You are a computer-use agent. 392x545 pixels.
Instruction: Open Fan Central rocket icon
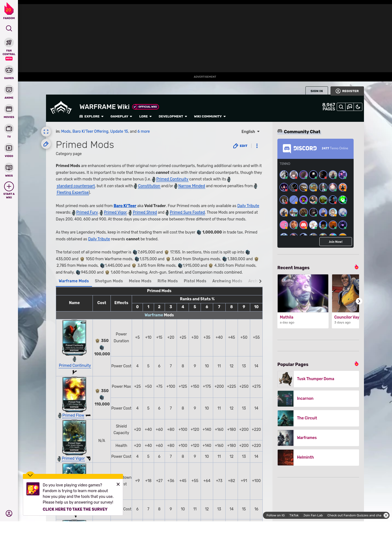pos(9,43)
